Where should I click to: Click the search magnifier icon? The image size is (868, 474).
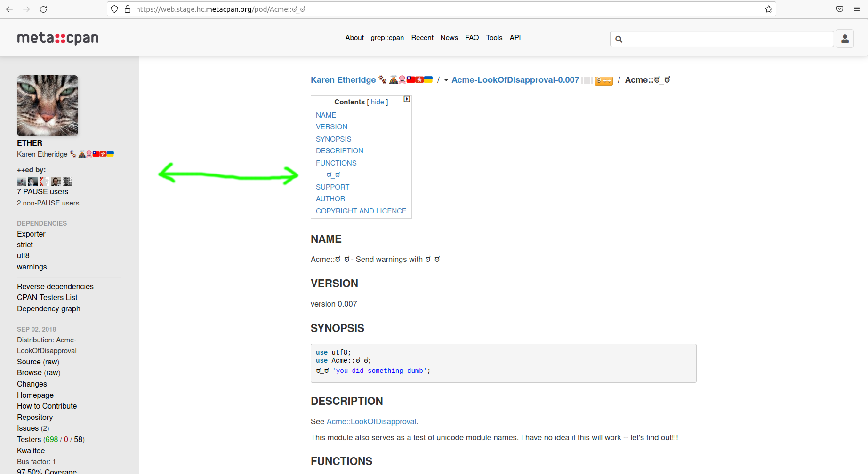tap(619, 39)
